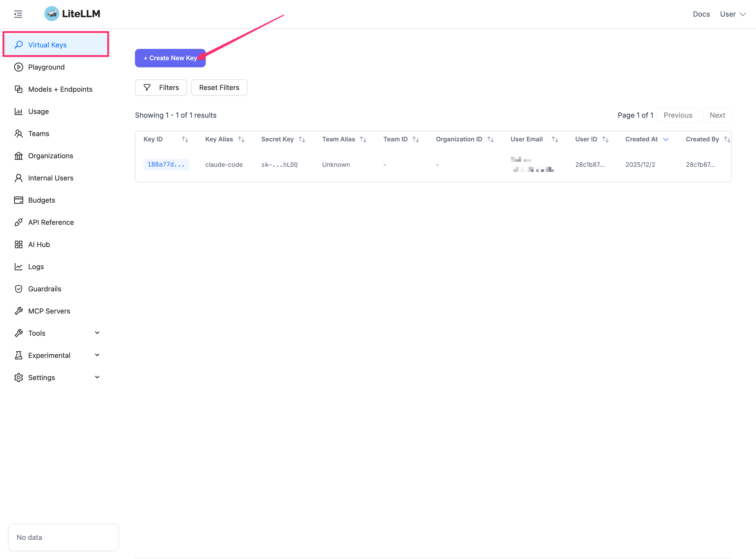The image size is (756, 559).
Task: Open Playground via its play icon
Action: 19,67
